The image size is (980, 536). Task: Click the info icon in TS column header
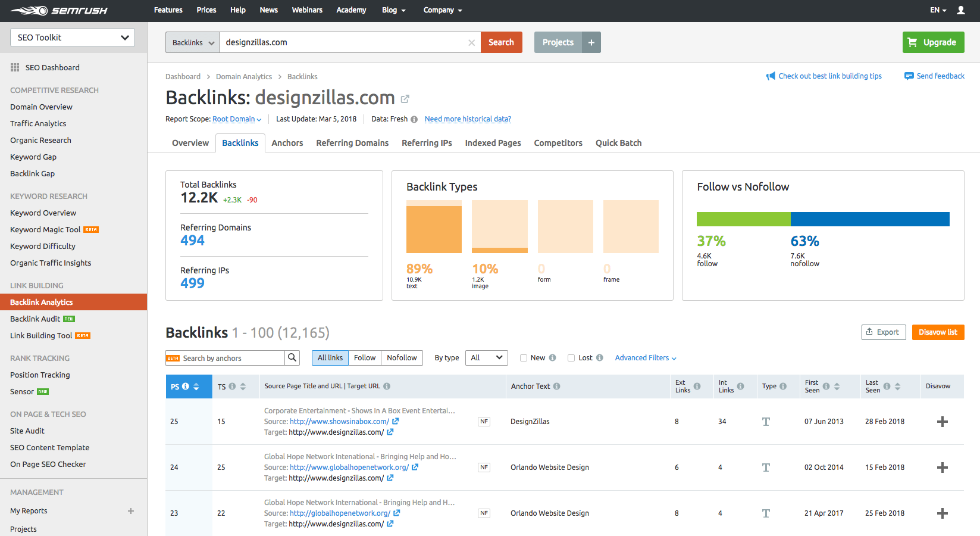pyautogui.click(x=232, y=387)
